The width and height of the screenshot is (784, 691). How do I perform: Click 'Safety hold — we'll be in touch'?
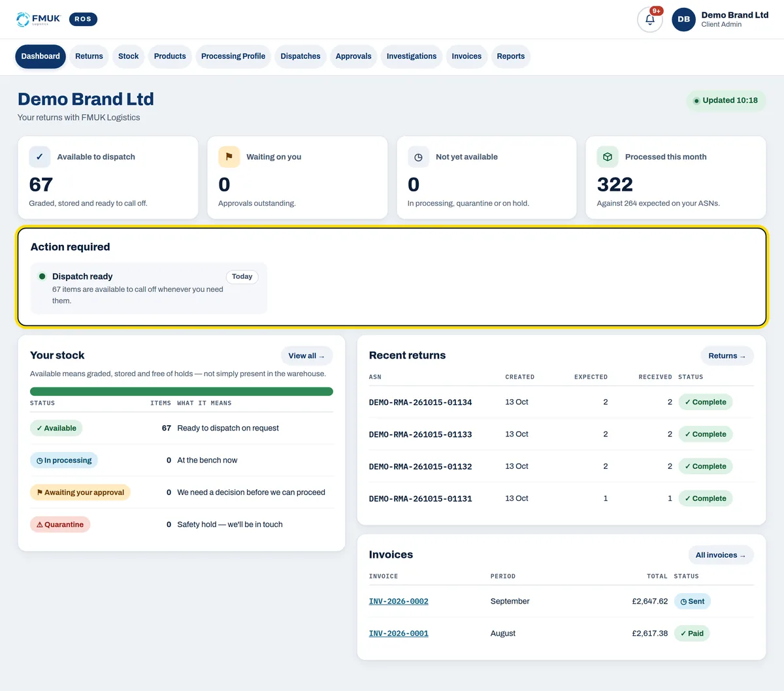tap(230, 524)
